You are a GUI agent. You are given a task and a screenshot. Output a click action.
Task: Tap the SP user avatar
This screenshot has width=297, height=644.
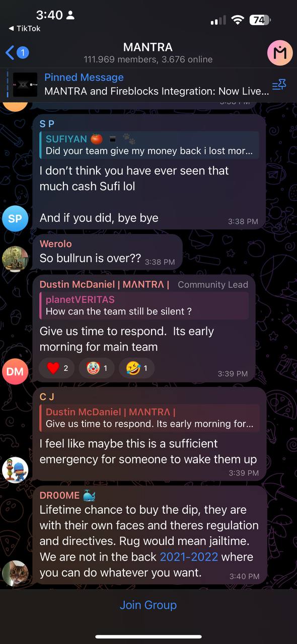pos(15,218)
